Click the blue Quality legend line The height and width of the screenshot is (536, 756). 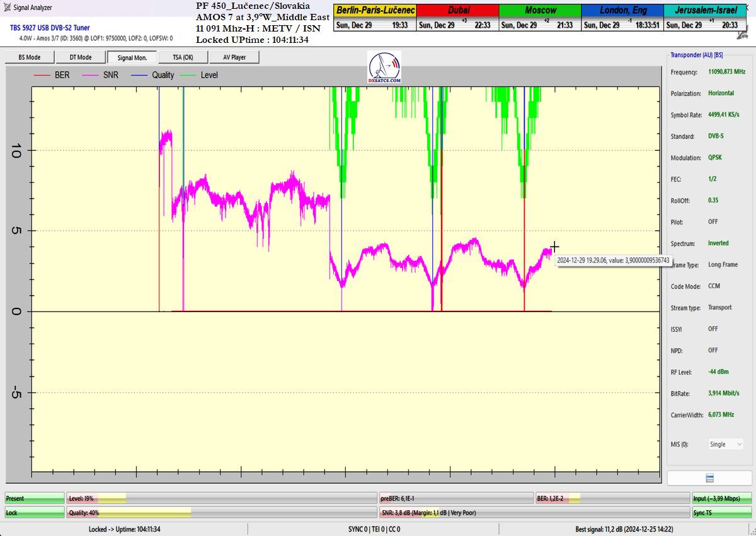[x=138, y=75]
